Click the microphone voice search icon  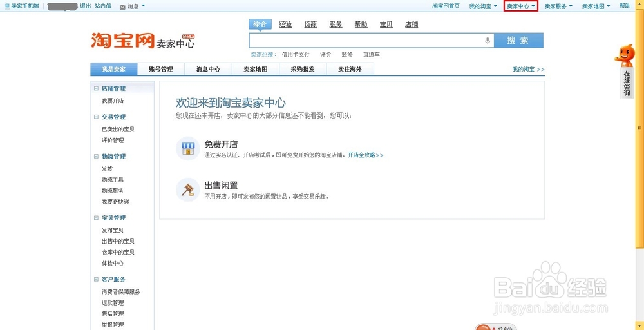[x=488, y=41]
